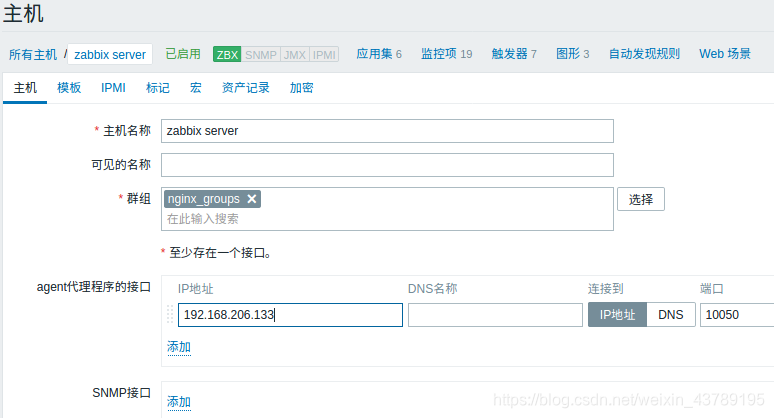Click the JMX availability indicator

[295, 54]
